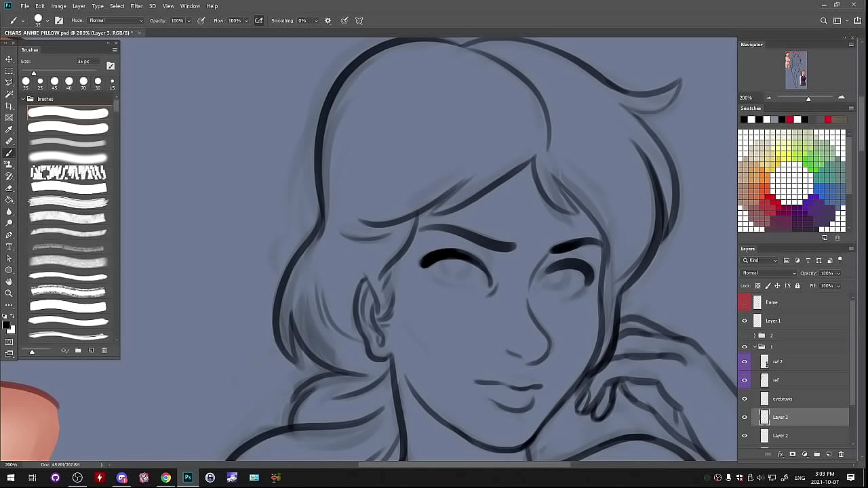The image size is (868, 488).
Task: Select the Paint Bucket tool
Action: coord(9,200)
